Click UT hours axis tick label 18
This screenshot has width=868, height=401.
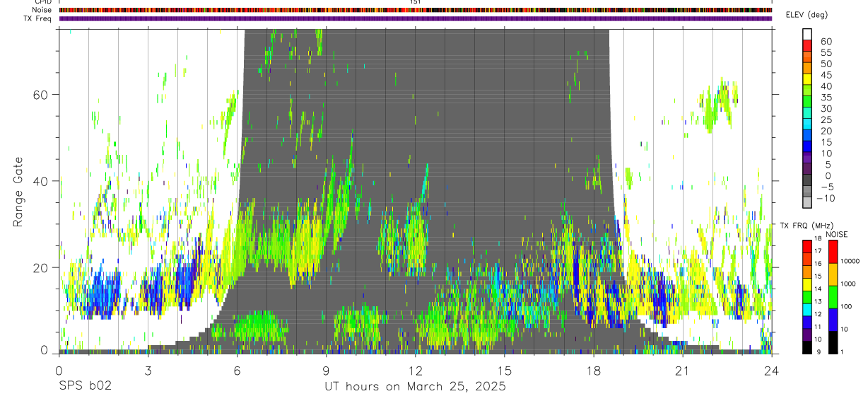(594, 371)
